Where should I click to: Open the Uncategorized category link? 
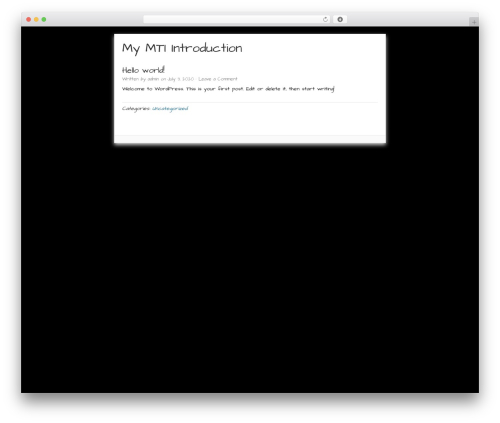coord(170,109)
